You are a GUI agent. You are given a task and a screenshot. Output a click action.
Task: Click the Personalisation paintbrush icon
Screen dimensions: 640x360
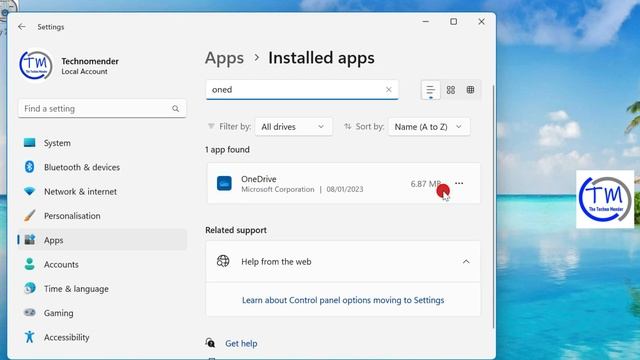(x=29, y=216)
